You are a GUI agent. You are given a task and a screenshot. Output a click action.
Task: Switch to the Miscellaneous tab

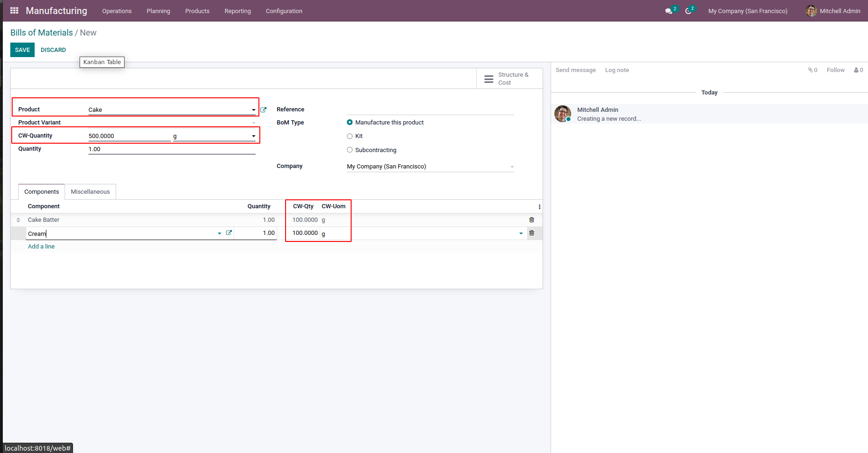click(x=90, y=192)
